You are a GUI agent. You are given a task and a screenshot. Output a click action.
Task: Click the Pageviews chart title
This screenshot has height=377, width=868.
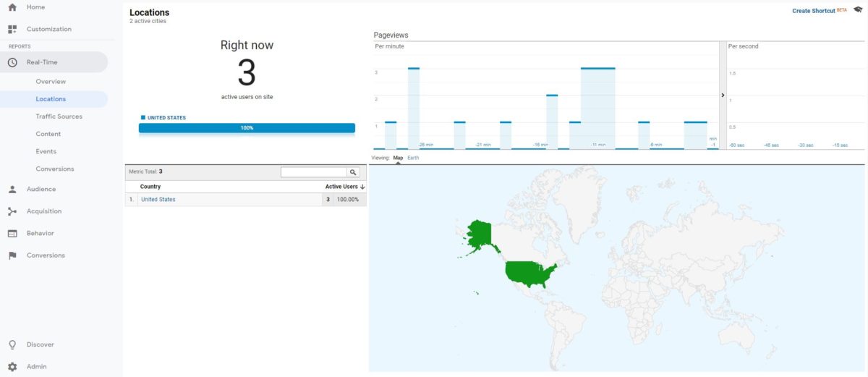click(391, 35)
